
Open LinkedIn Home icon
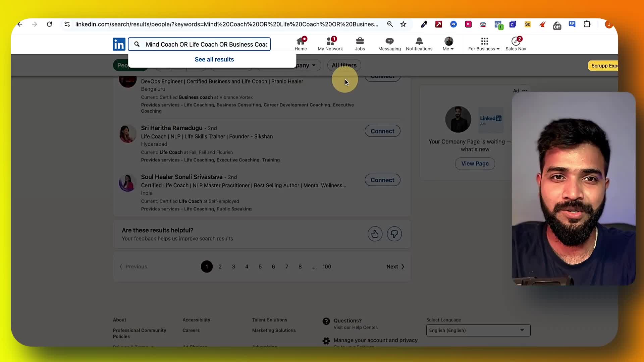click(301, 42)
